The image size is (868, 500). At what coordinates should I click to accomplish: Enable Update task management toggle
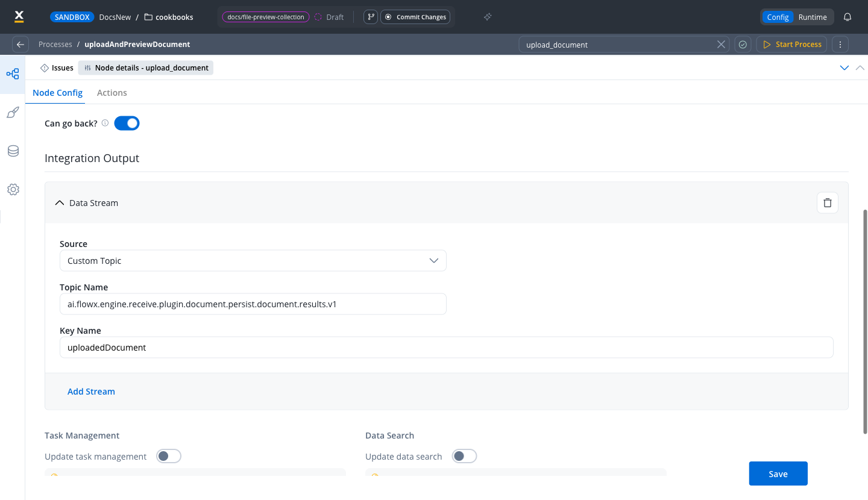[x=169, y=456]
